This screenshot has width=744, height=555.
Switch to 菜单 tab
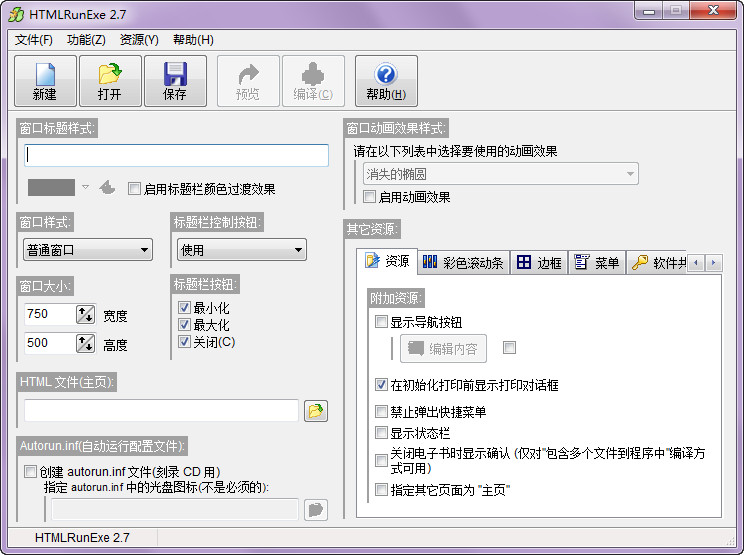[x=597, y=262]
